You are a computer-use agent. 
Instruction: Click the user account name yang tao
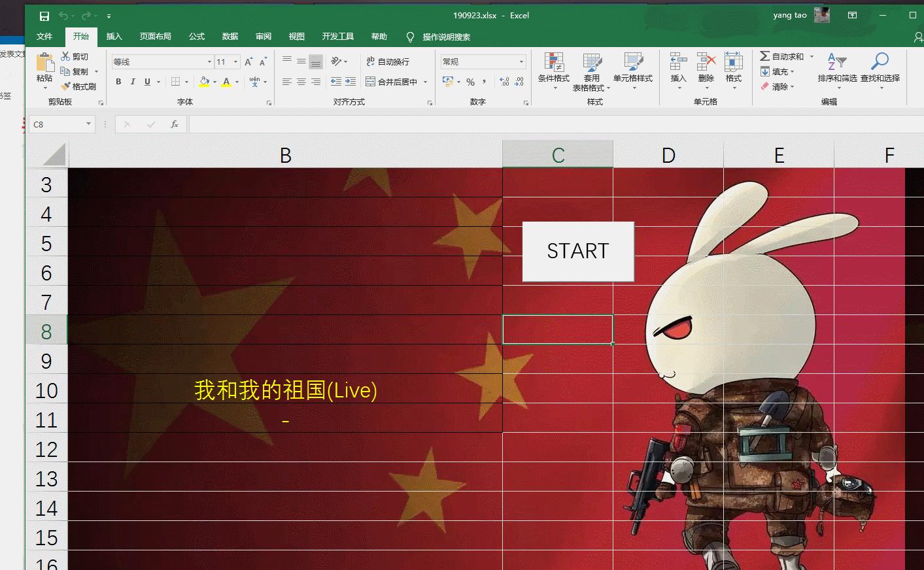[790, 15]
